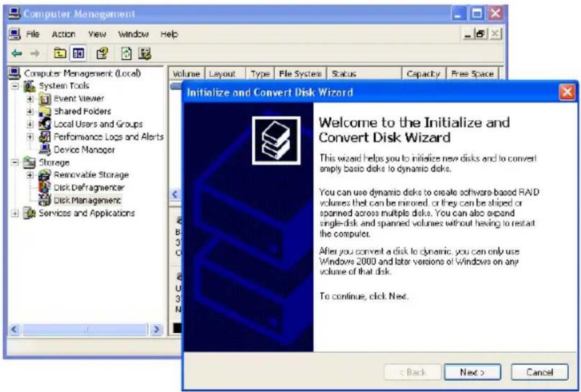Viewport: 581px width, 392px height.
Task: Click the tree pane horizontal scrollbar thumb
Action: (x=85, y=329)
